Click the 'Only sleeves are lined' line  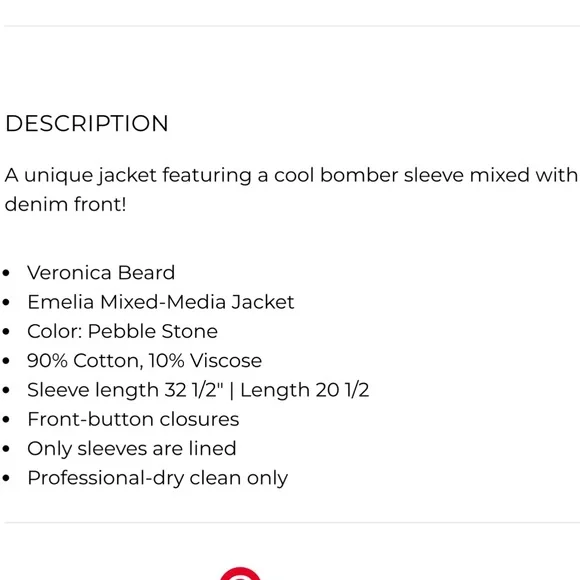coord(132,448)
